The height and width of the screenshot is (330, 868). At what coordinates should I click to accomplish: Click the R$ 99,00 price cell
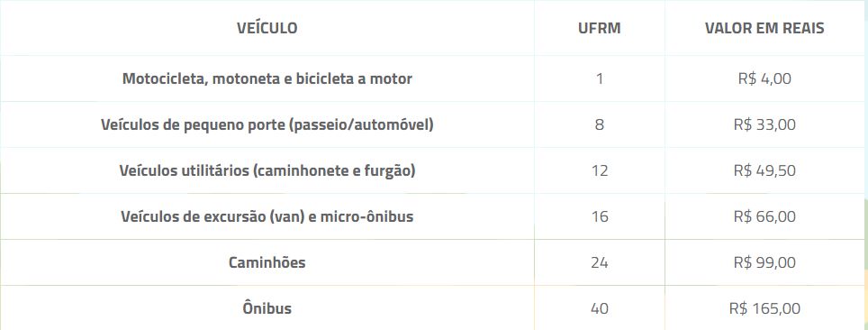764,262
